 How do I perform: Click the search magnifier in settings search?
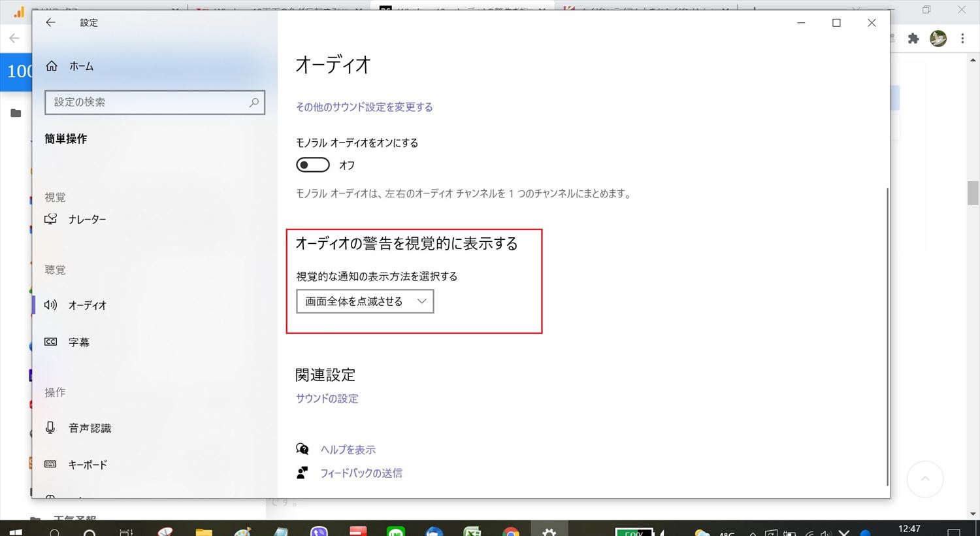253,103
